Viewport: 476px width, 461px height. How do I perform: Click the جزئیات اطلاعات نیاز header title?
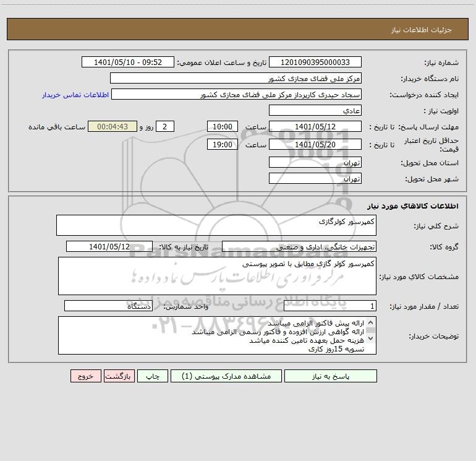[x=422, y=30]
